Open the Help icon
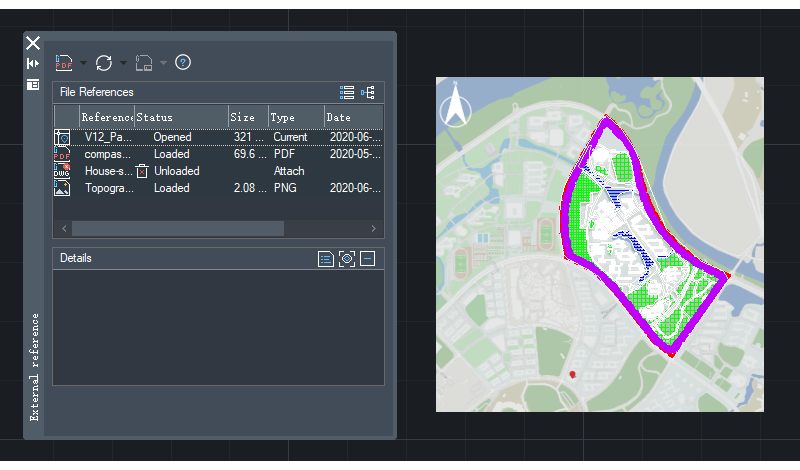Image resolution: width=800 pixels, height=470 pixels. [183, 63]
